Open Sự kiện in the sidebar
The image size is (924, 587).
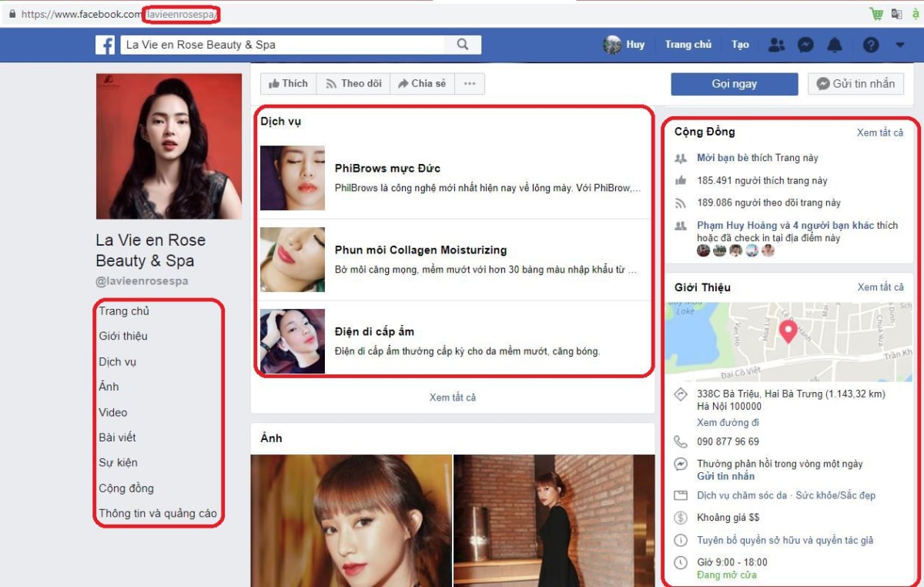click(x=119, y=463)
